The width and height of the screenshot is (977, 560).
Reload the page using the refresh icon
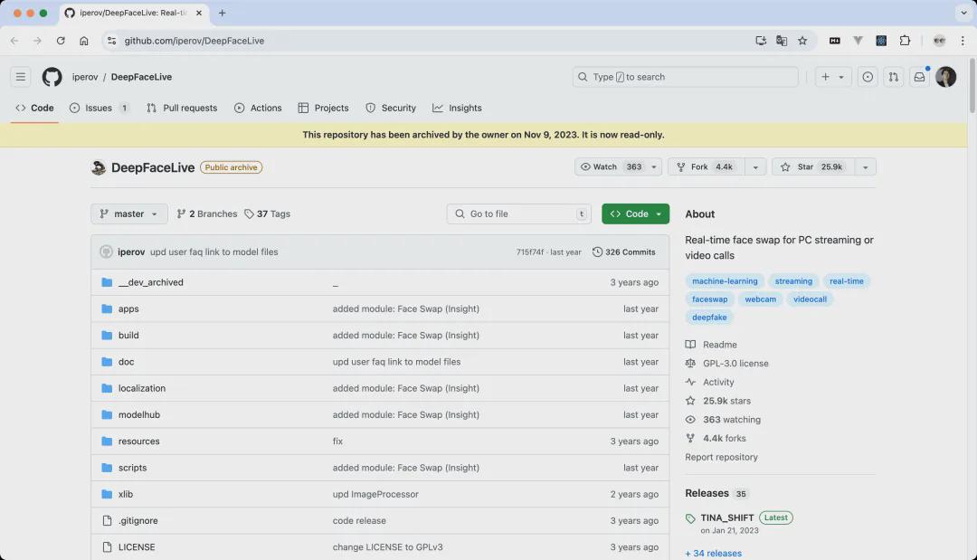(x=61, y=41)
